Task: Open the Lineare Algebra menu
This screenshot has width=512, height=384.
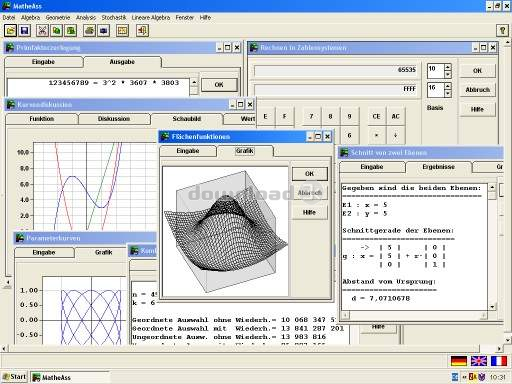Action: [x=151, y=17]
